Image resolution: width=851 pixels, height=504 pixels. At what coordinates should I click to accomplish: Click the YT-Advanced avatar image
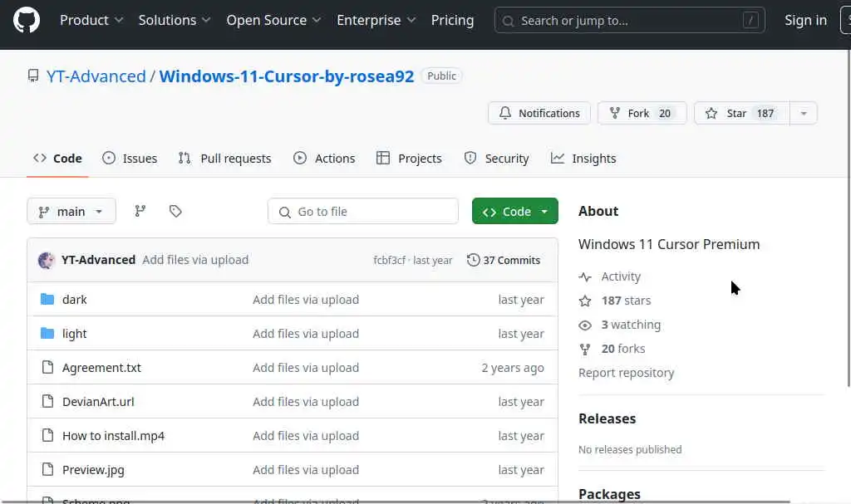(47, 260)
